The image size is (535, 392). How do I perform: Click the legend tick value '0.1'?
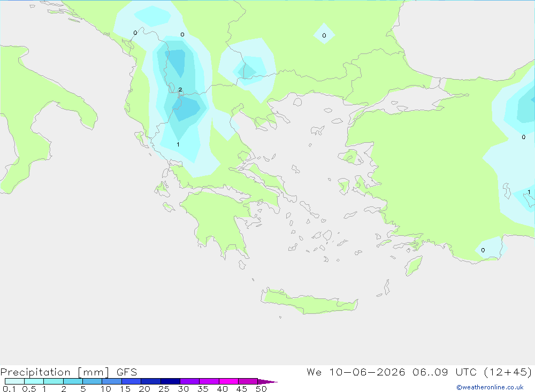click(x=9, y=389)
